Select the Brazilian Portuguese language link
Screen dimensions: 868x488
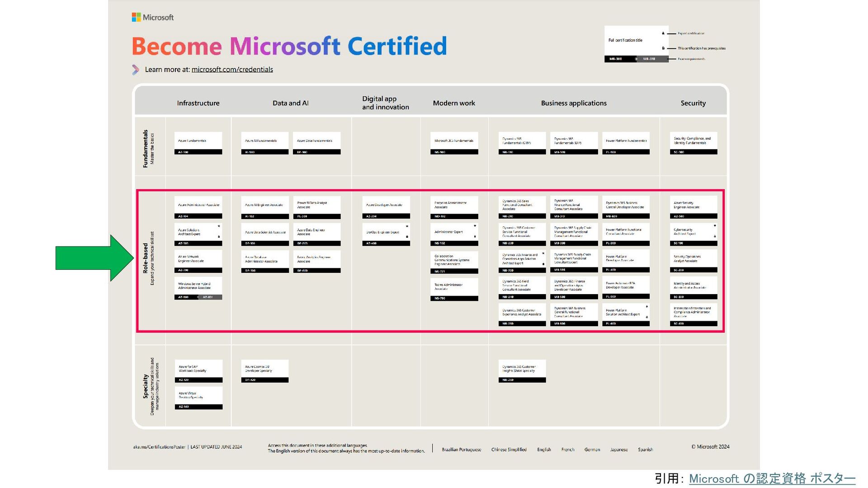461,450
